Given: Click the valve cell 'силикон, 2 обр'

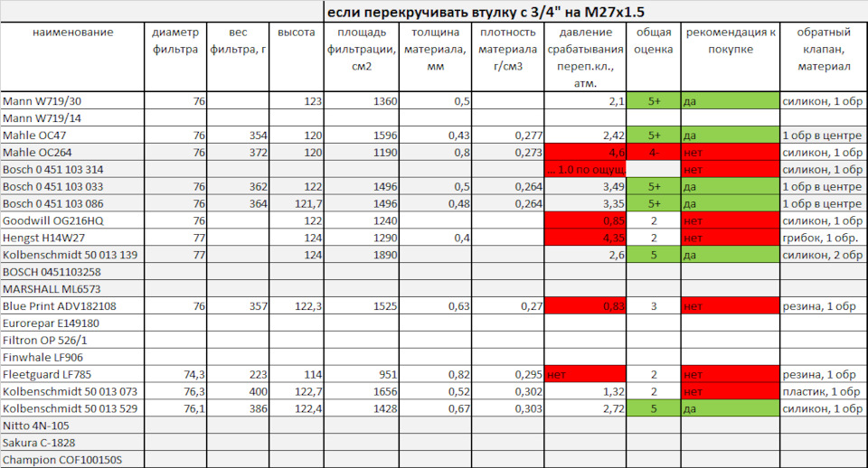Looking at the screenshot, I should 824,255.
